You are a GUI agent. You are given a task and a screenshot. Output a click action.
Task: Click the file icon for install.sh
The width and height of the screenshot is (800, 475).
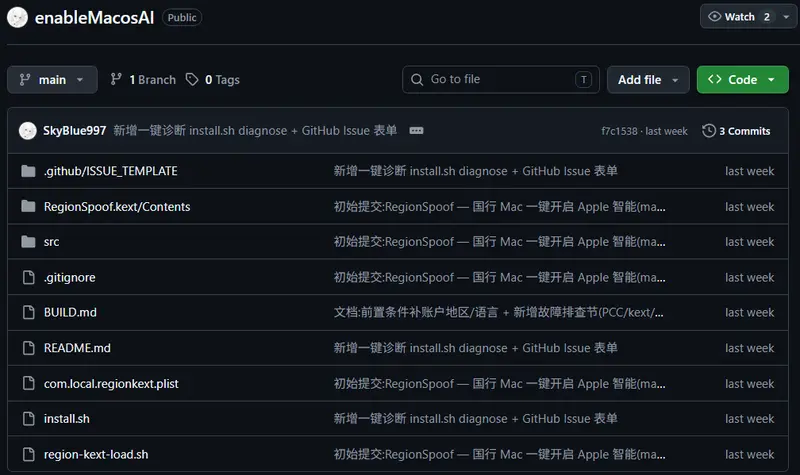coord(29,419)
